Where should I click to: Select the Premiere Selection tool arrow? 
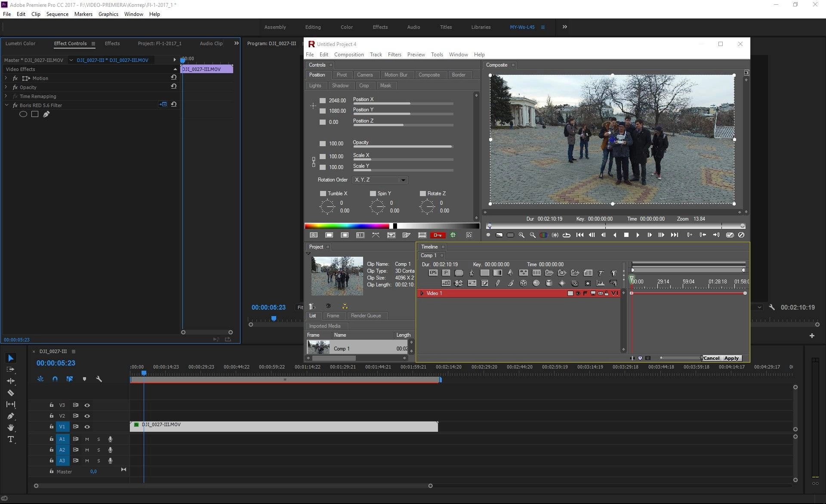pos(11,358)
